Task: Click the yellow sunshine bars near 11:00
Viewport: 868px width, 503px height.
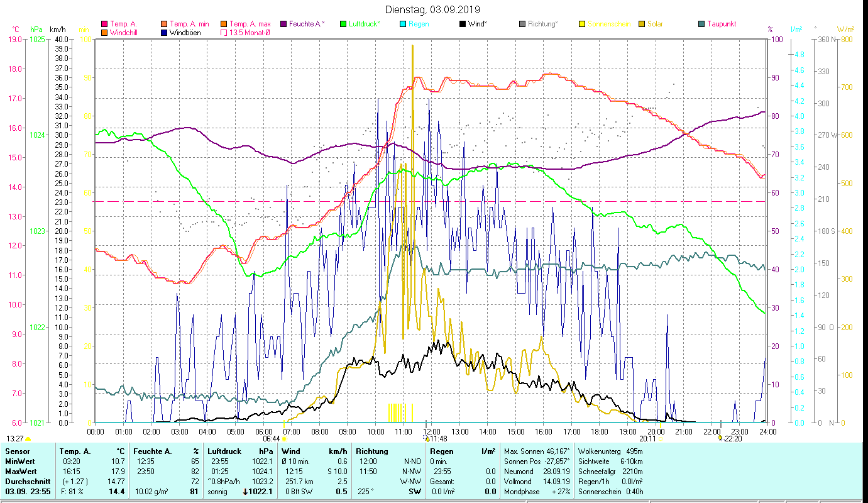Action: [397, 413]
